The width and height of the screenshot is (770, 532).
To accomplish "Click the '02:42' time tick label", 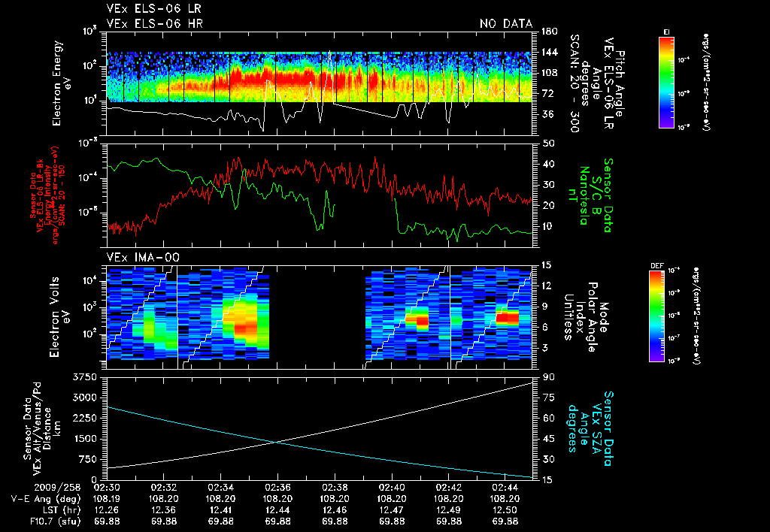I will pos(449,488).
